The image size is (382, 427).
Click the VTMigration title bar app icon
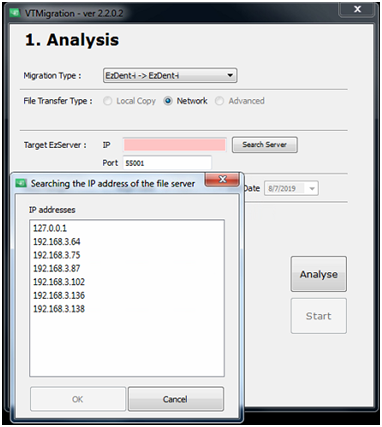point(15,13)
